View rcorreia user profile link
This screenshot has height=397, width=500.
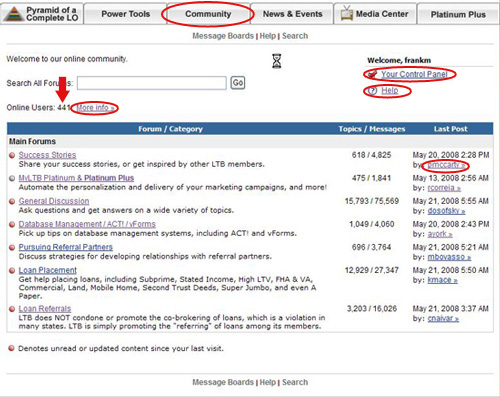[x=444, y=188]
